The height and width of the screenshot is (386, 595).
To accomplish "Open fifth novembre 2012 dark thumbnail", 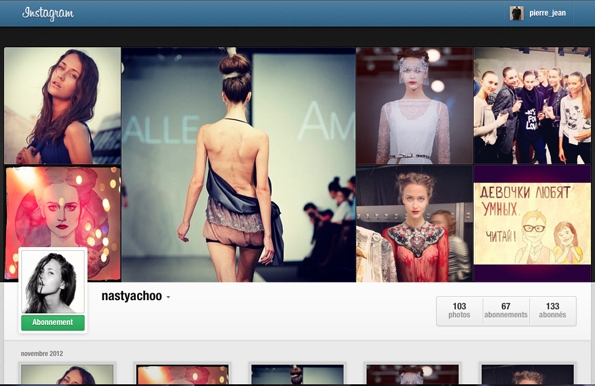I will (528, 374).
